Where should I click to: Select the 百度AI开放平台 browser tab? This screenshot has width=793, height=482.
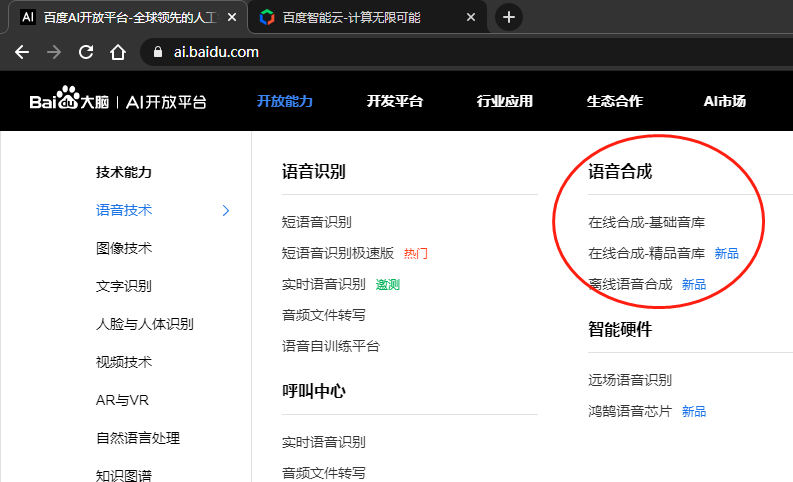(127, 18)
